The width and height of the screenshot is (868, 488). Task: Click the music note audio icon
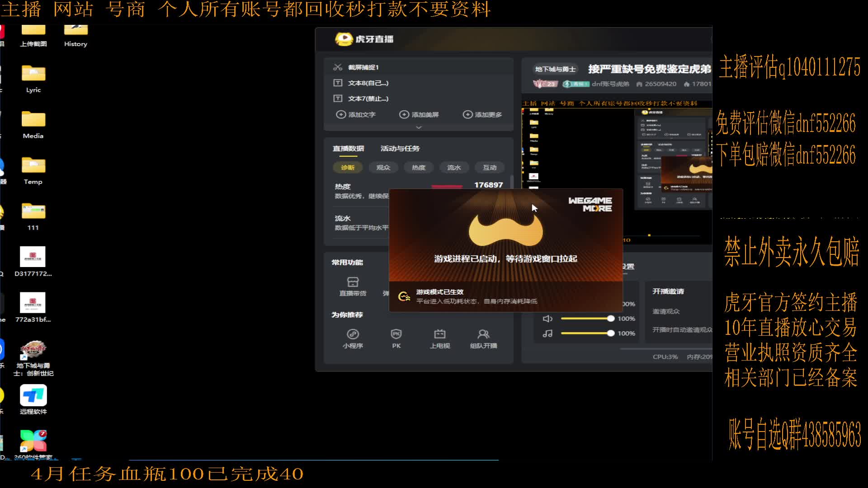(x=547, y=333)
